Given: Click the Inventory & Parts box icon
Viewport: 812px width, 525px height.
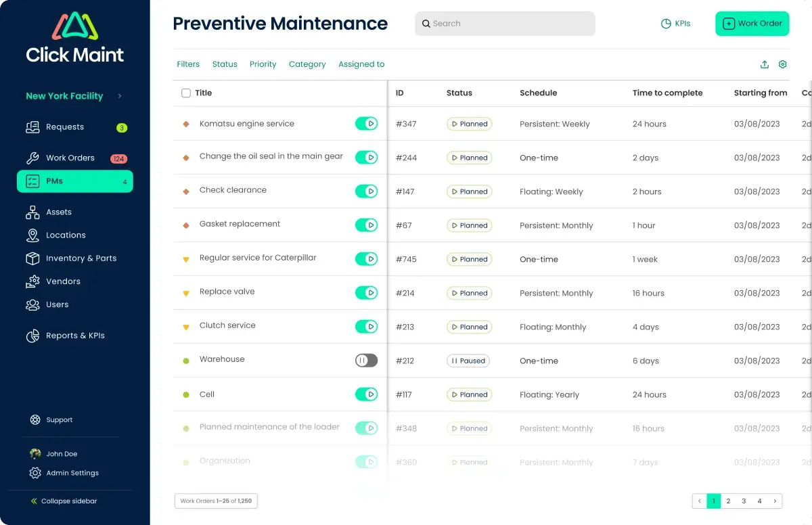Looking at the screenshot, I should point(32,258).
